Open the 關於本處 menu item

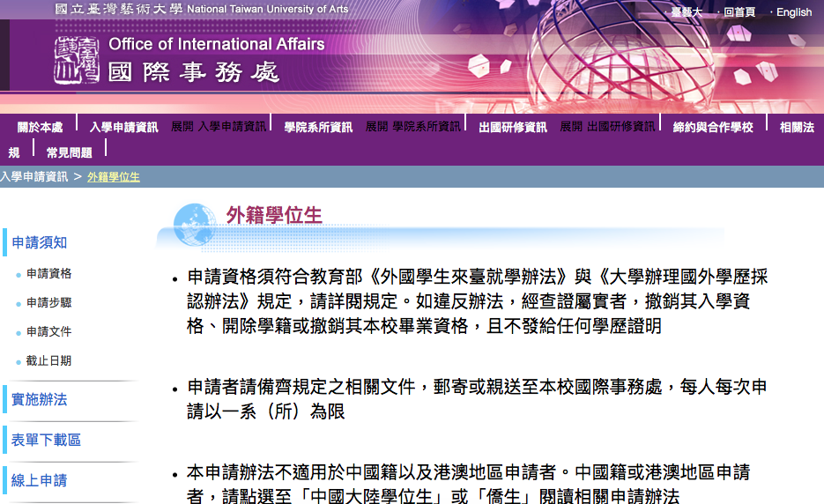(x=40, y=127)
